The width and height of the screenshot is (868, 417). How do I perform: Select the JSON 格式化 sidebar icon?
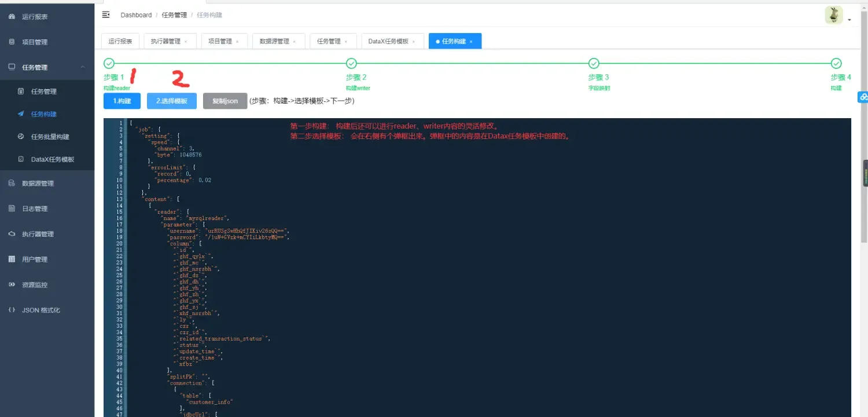point(12,310)
